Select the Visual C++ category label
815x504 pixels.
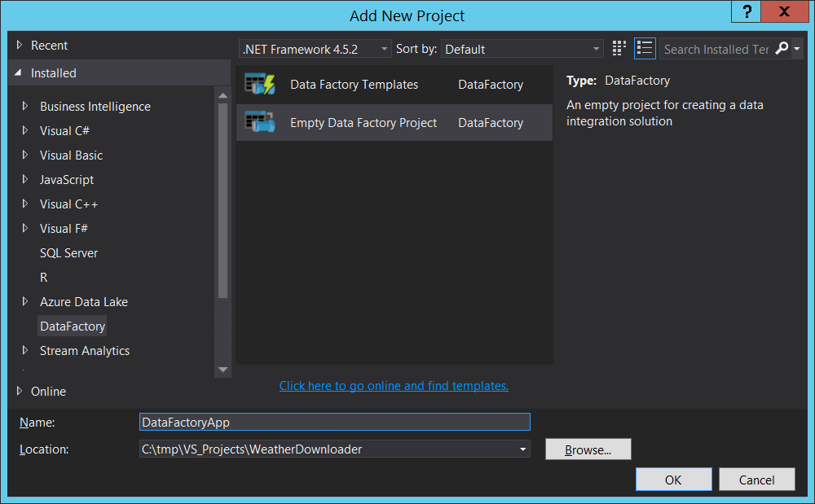tap(68, 204)
